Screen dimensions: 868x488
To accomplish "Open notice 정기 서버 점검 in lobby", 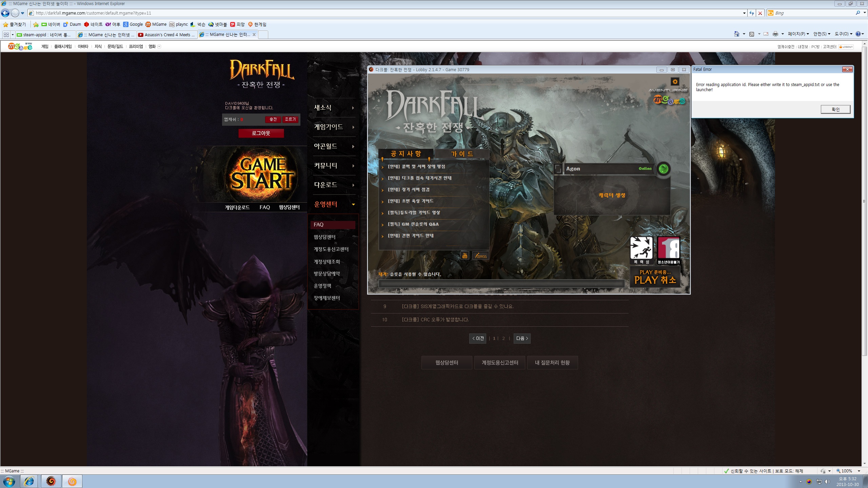I will 409,190.
